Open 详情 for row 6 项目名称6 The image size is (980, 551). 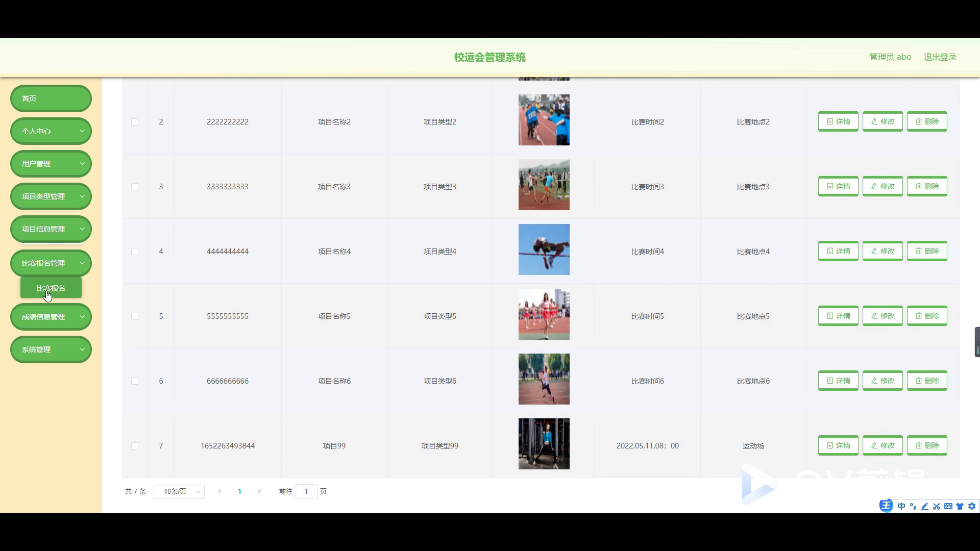(838, 381)
